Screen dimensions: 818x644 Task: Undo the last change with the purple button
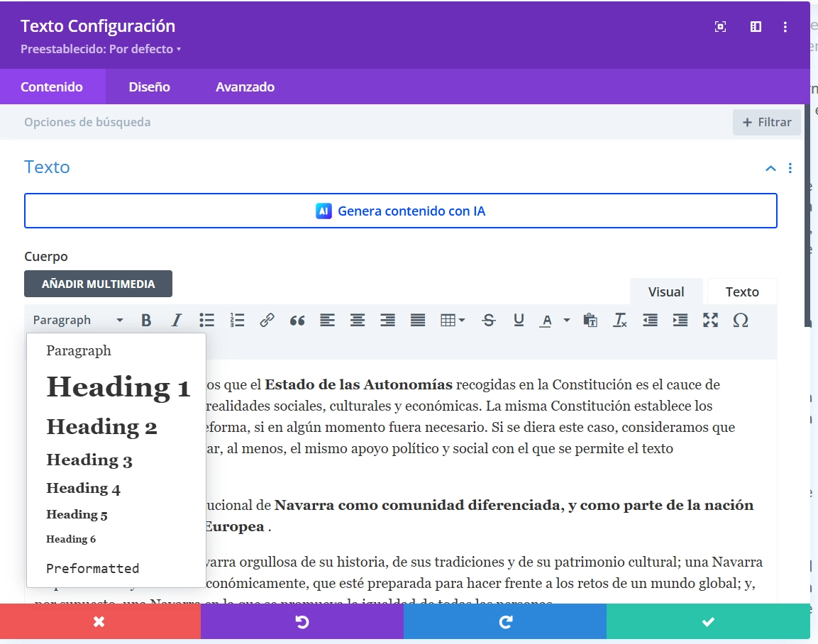click(x=302, y=621)
